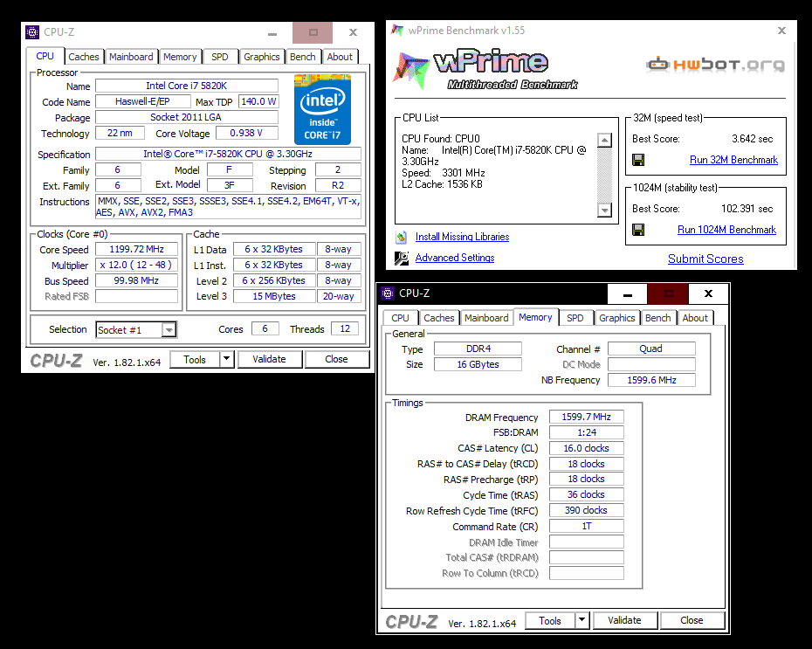Click the Core Voltage value 0.938 V

[x=246, y=133]
